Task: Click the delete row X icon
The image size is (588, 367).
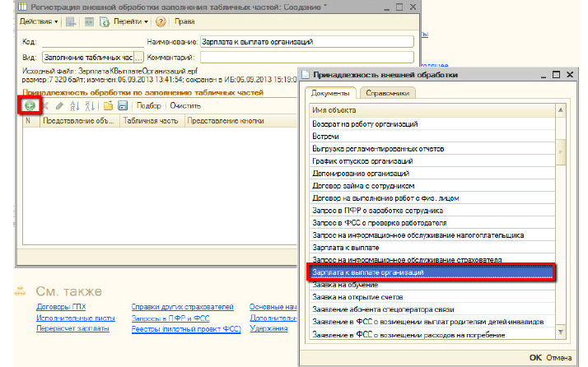Action: coord(46,106)
